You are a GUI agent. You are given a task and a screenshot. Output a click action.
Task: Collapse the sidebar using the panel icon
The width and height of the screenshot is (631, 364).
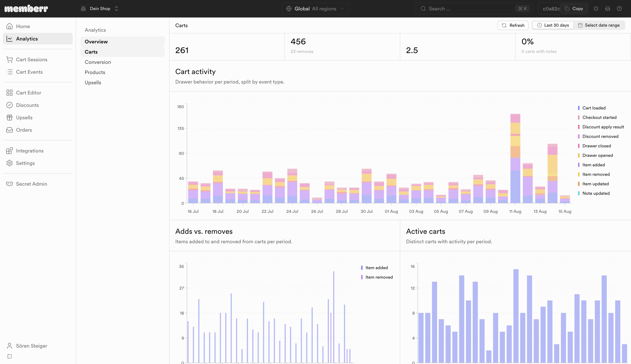[9, 356]
